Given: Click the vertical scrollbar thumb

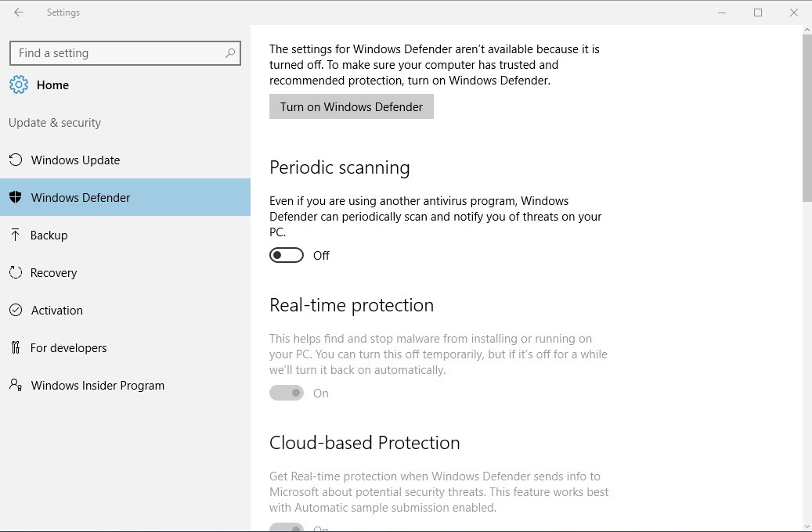Looking at the screenshot, I should (x=807, y=117).
